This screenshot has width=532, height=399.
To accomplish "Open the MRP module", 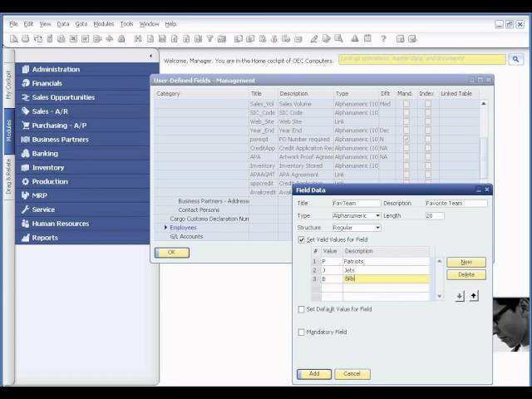I will [x=83, y=195].
